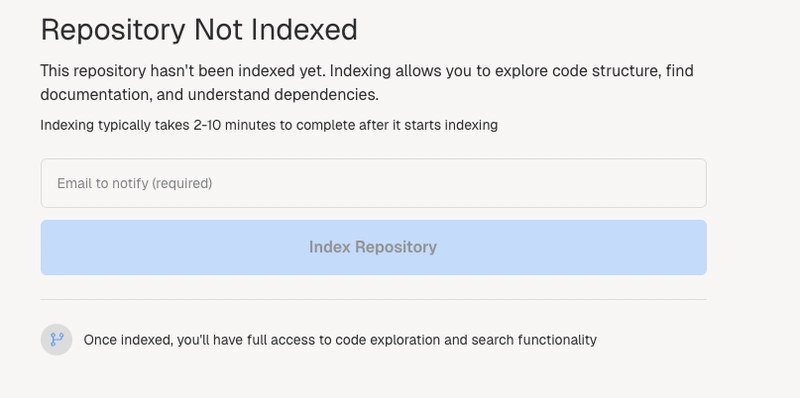The width and height of the screenshot is (800, 398).
Task: Click the git branch icon
Action: (57, 339)
